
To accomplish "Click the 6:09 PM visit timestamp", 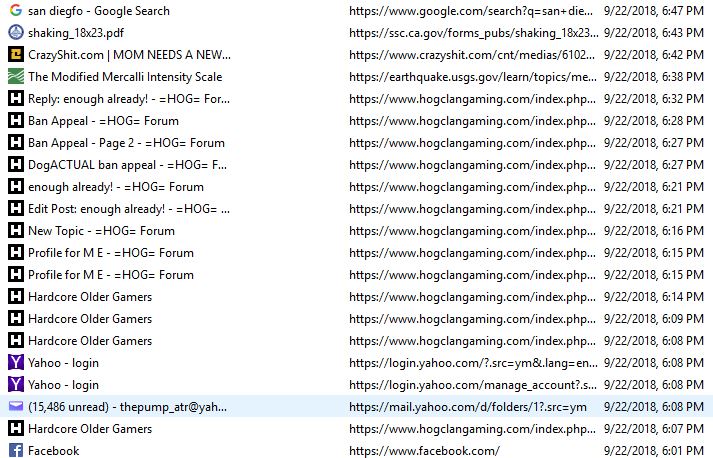I will (x=654, y=319).
